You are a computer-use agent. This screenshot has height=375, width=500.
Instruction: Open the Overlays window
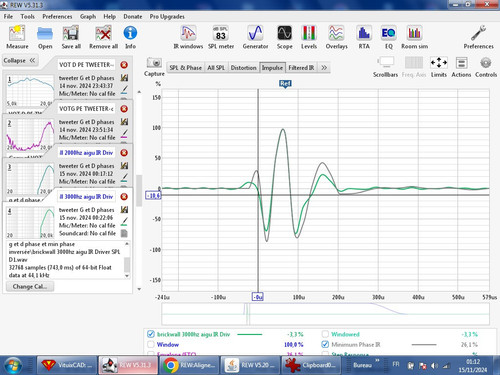coord(336,37)
